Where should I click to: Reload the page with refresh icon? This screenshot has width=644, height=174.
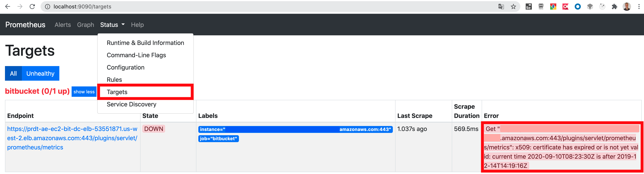coord(32,7)
